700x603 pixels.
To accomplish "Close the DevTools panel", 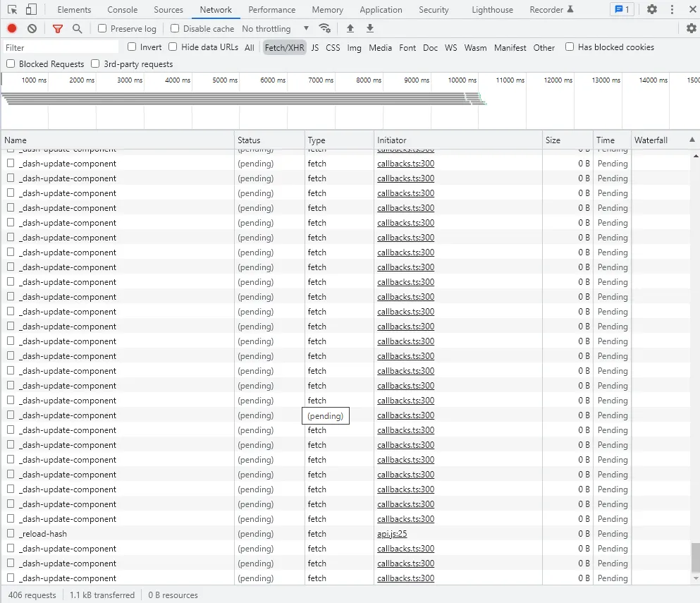I will (693, 9).
